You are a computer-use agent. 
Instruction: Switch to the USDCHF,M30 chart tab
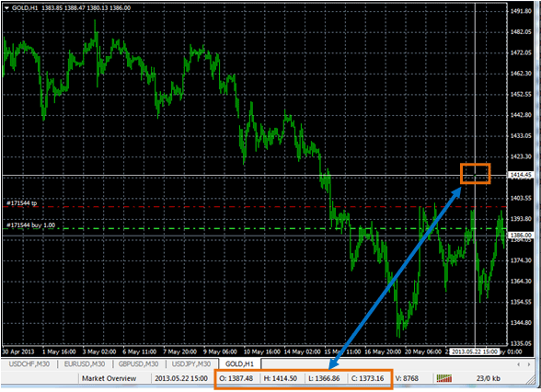[29, 364]
